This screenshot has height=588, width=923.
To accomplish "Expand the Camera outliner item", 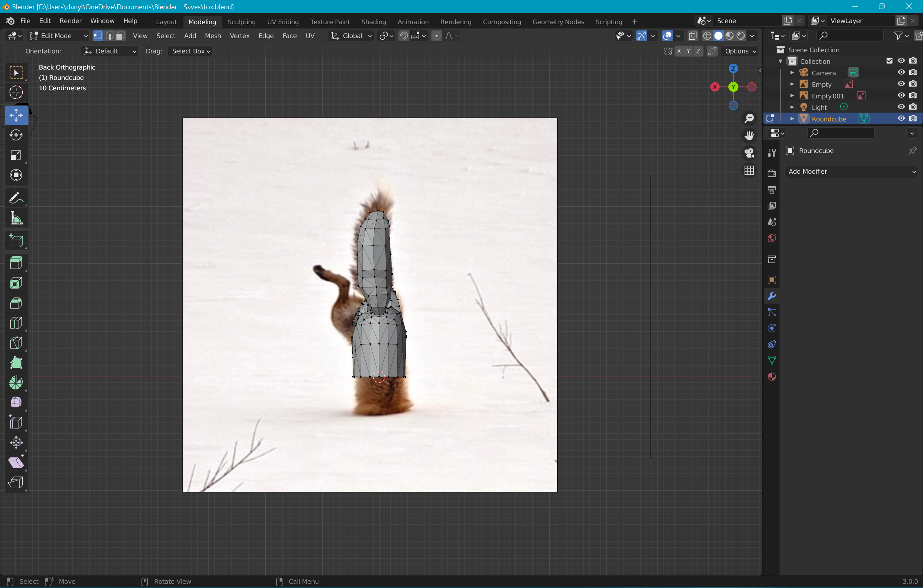I will pos(792,73).
